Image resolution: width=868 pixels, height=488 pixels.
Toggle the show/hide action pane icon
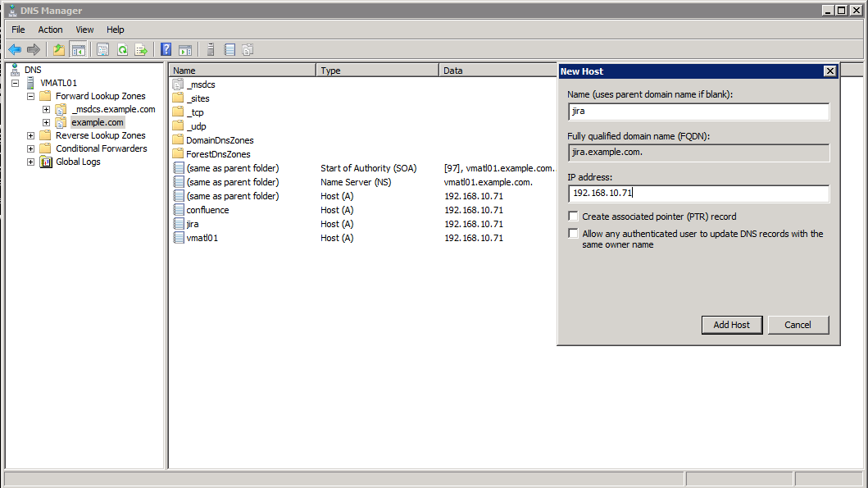click(185, 50)
